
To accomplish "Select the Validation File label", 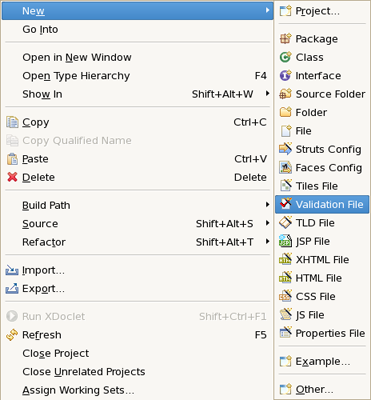I will (329, 204).
